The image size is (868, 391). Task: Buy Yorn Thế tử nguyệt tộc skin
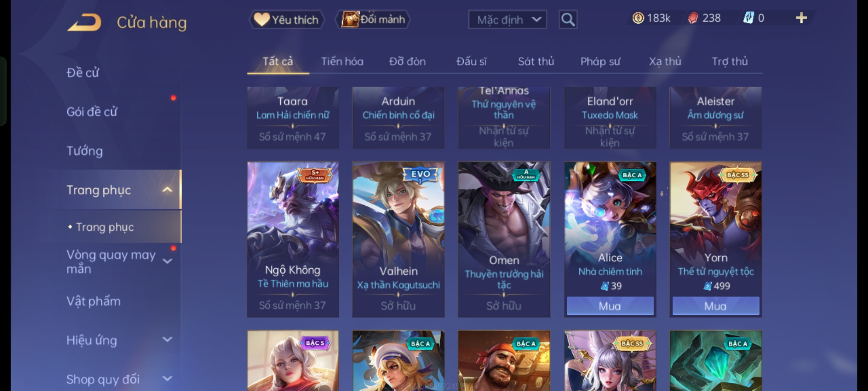coord(716,306)
